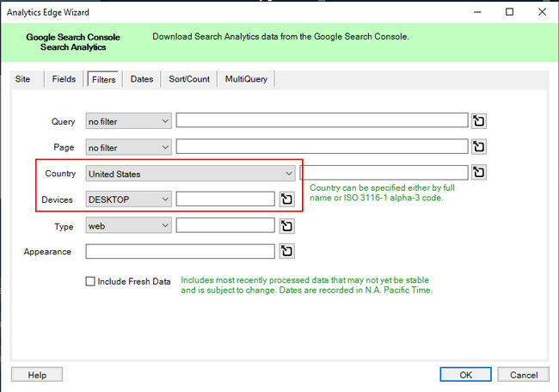Open the Query filter type dropdown
559x392 pixels.
click(128, 121)
